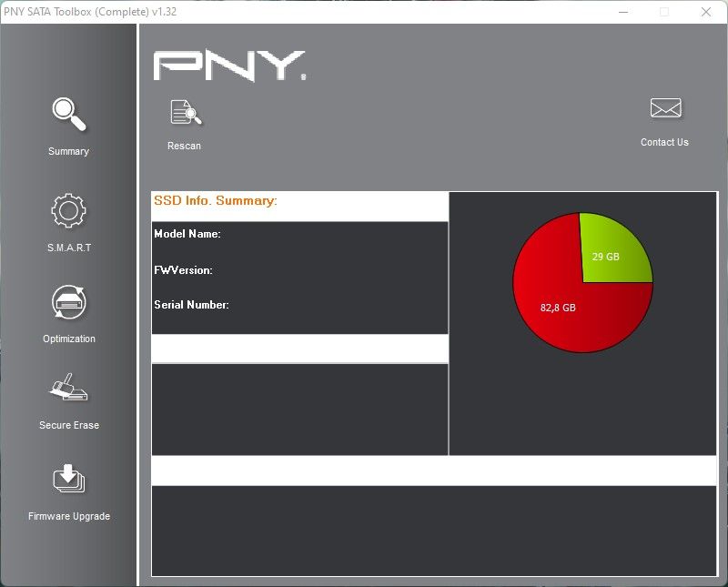Click the Rescan document icon

186,112
